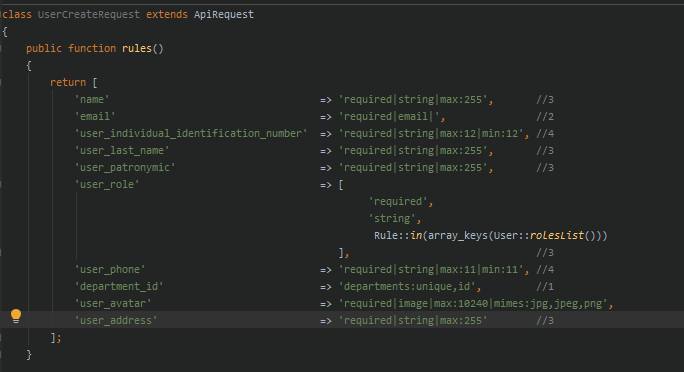Click the class name UserCreateRequest
This screenshot has height=372, width=684.
point(89,14)
